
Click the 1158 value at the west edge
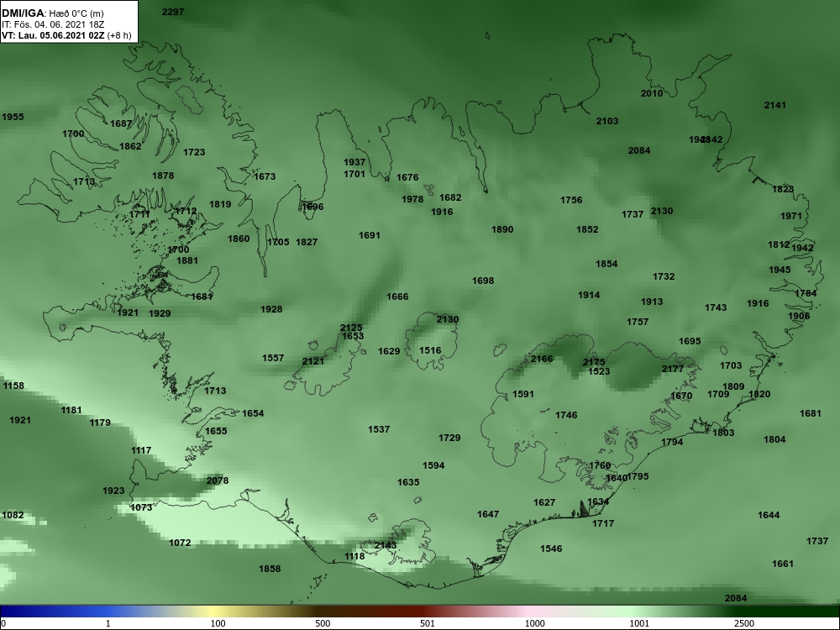[13, 386]
